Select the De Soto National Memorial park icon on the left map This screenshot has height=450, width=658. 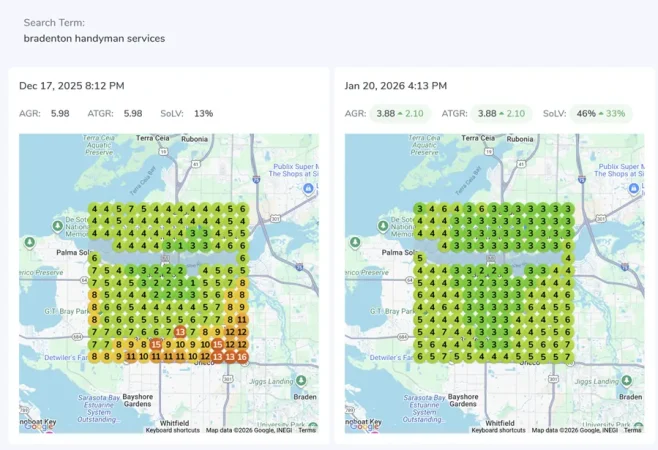(x=57, y=226)
